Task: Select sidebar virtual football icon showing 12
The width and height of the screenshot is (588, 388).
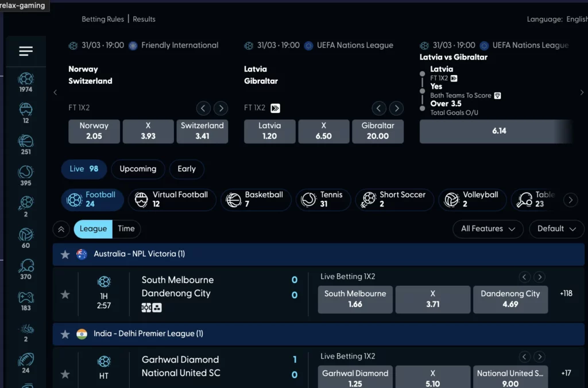Action: [x=26, y=113]
